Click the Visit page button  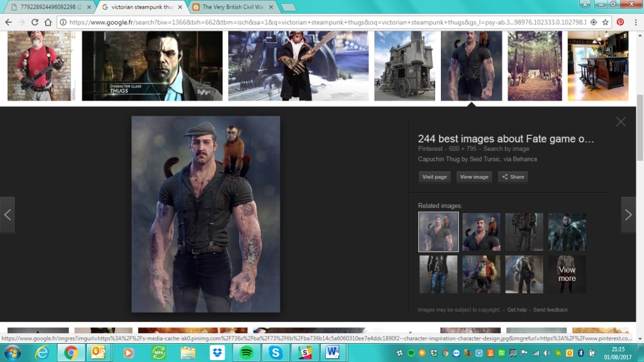click(435, 177)
